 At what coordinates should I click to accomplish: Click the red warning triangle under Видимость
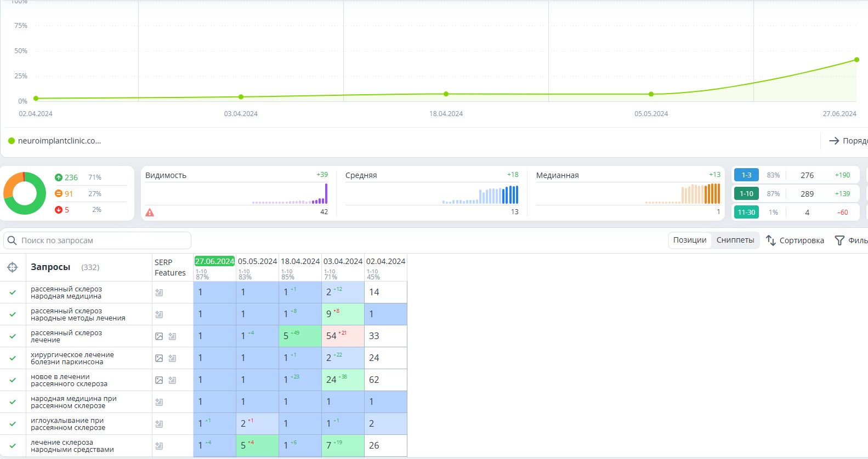point(150,213)
